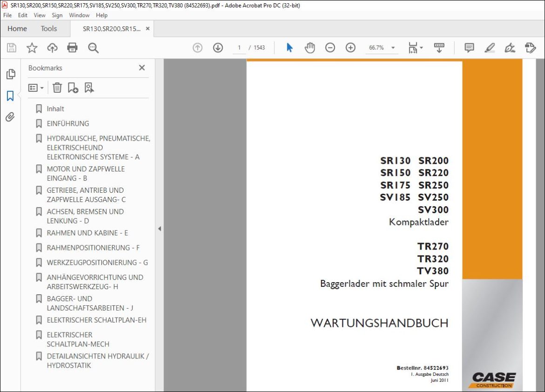Screen dimensions: 545x392
Task: Click the find current bookmark icon
Action: pos(89,88)
